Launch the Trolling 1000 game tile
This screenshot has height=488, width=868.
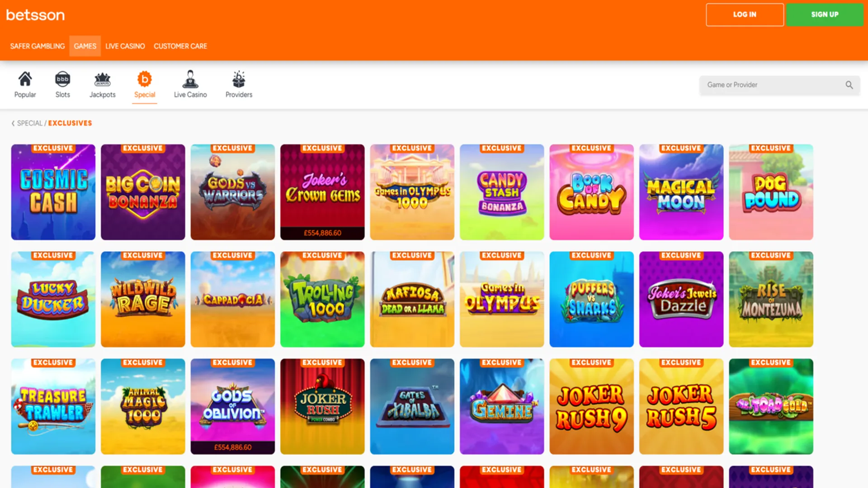pos(322,299)
